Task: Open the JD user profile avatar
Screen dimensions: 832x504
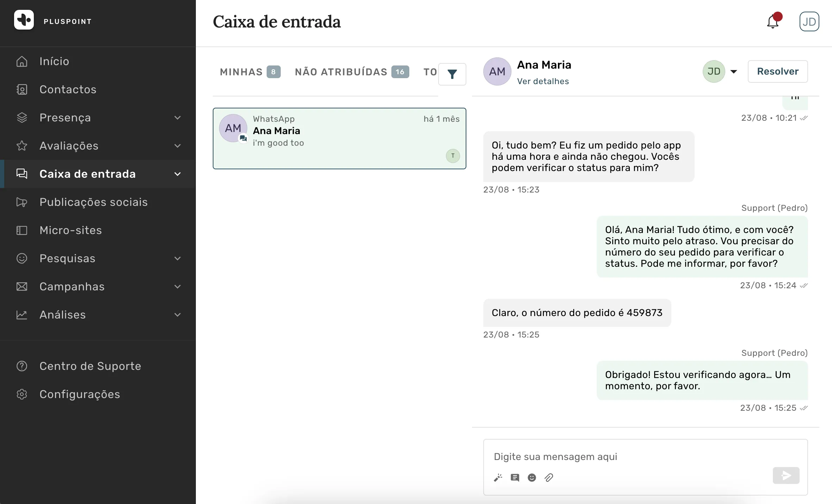Action: point(809,22)
